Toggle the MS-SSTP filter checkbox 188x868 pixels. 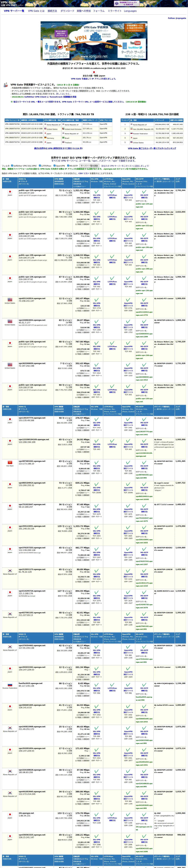click(x=68, y=166)
